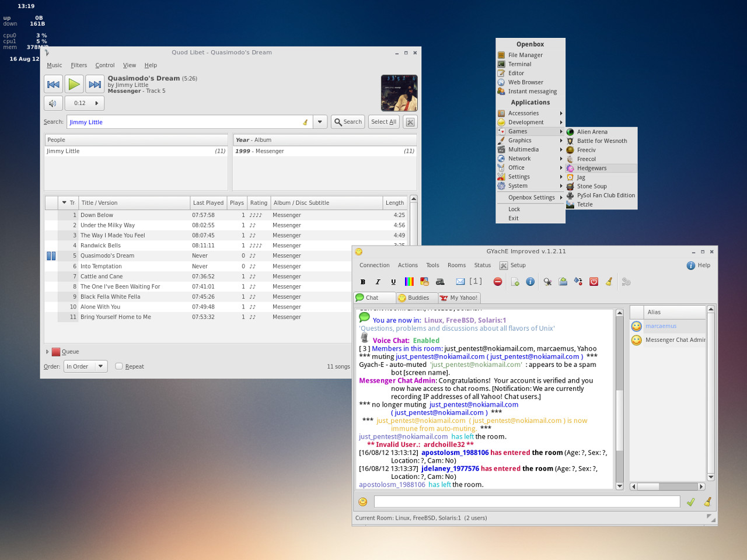Click the magnifier search user icon
747x560 pixels.
coord(547,282)
